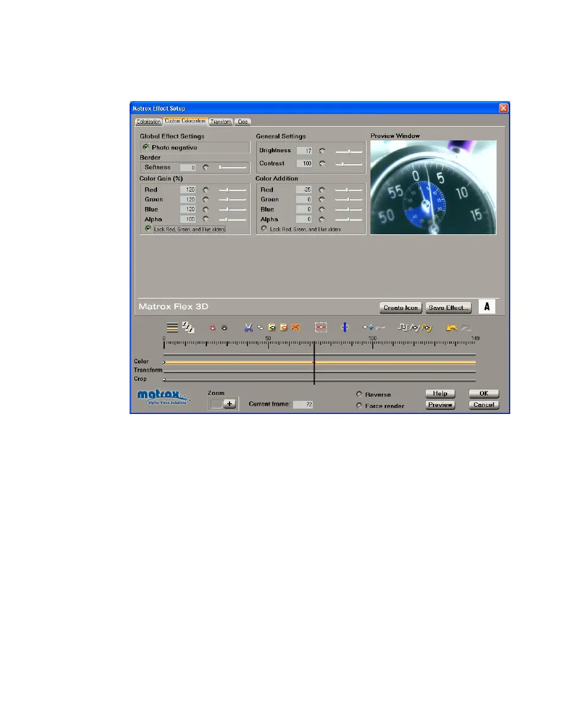Click the orange undo arrow icon
The width and height of the screenshot is (578, 728).
[453, 327]
